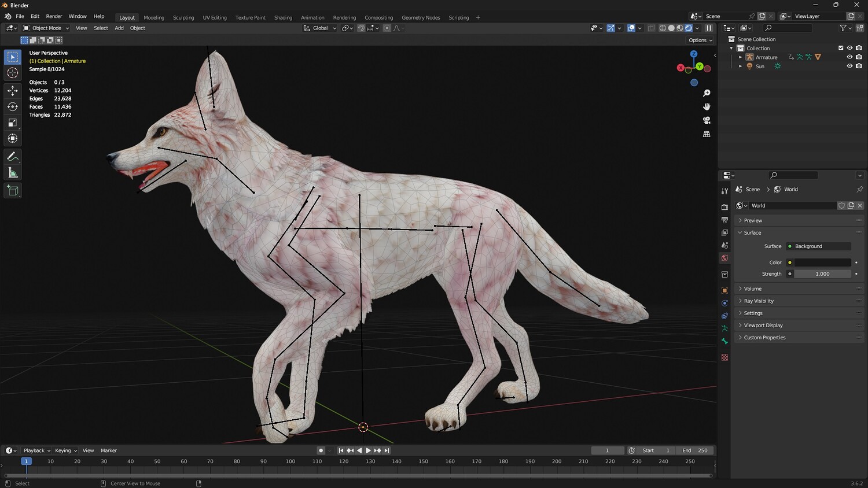Choose the Add Cube tool

12,190
